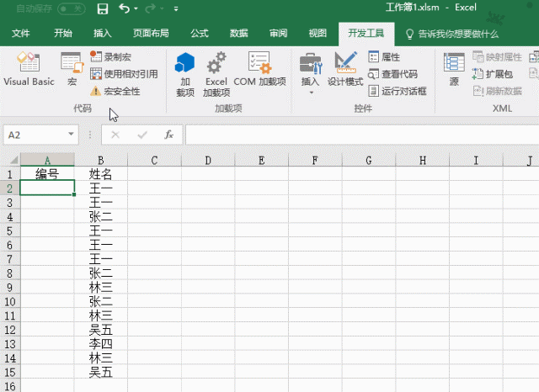Click cell B4 containing 张二
The width and height of the screenshot is (539, 392).
coord(101,216)
